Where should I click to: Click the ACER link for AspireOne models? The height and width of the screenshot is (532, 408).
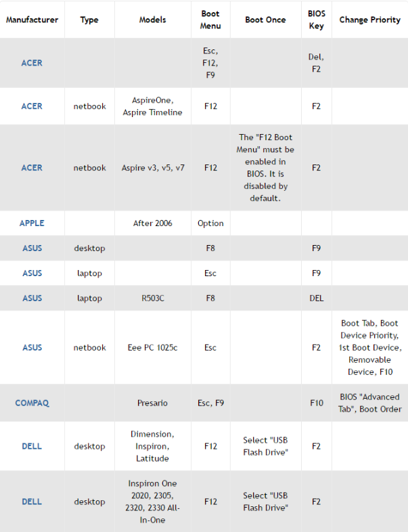click(32, 106)
